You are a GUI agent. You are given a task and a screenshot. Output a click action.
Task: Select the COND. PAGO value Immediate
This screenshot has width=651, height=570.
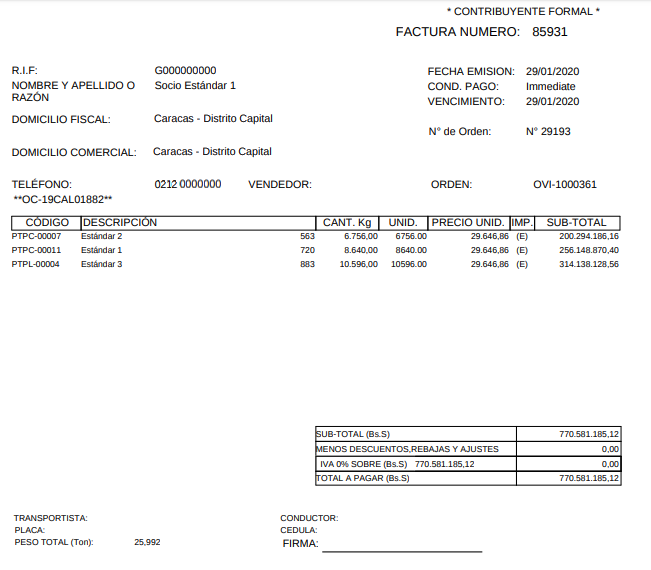tap(550, 87)
